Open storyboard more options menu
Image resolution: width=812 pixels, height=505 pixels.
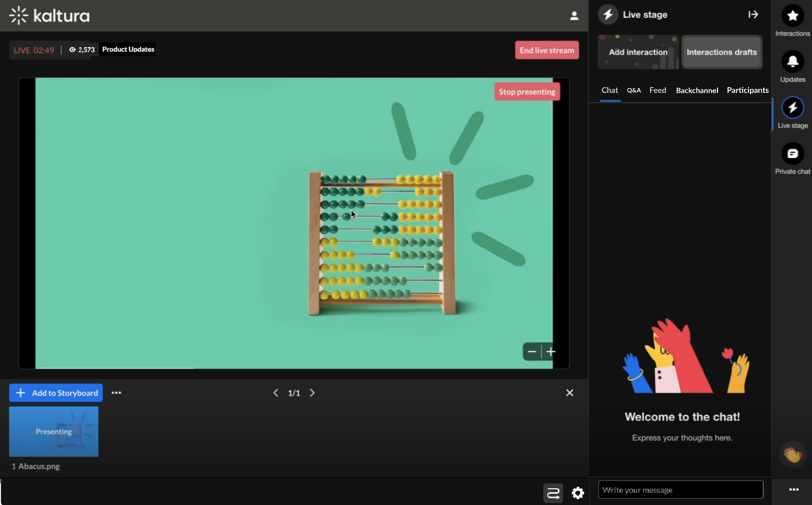[x=116, y=393]
